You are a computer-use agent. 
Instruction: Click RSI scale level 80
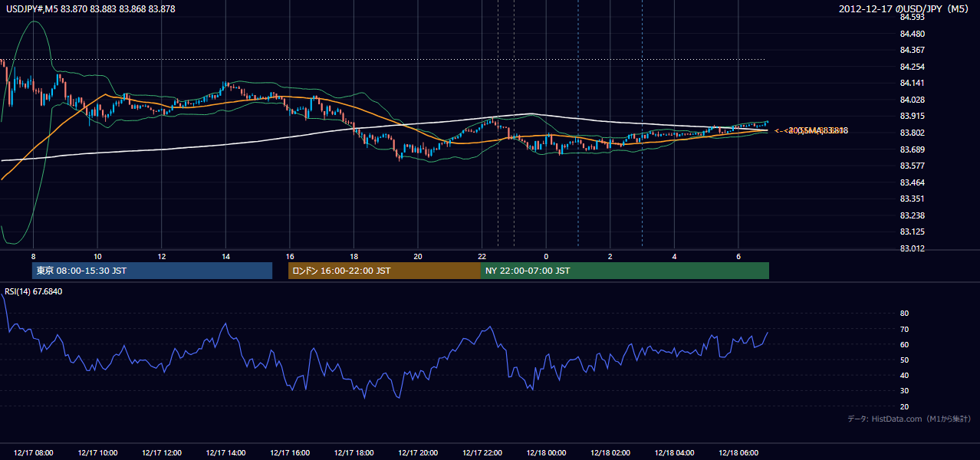click(x=904, y=314)
